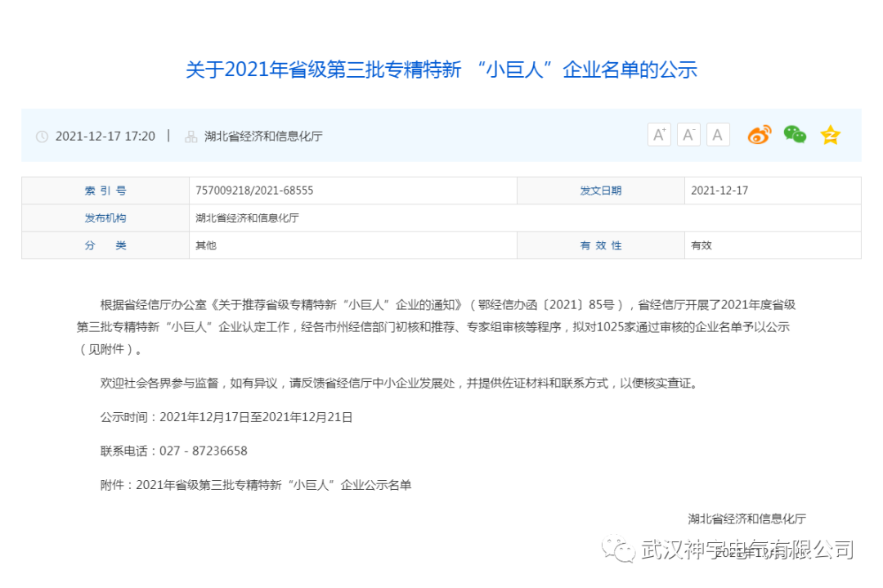Click publish timestamp 2021-12-17 17:20

(x=105, y=137)
